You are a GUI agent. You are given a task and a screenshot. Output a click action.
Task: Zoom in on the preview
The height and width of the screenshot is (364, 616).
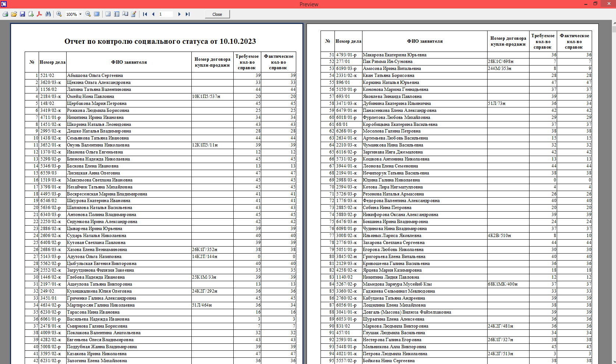[59, 14]
